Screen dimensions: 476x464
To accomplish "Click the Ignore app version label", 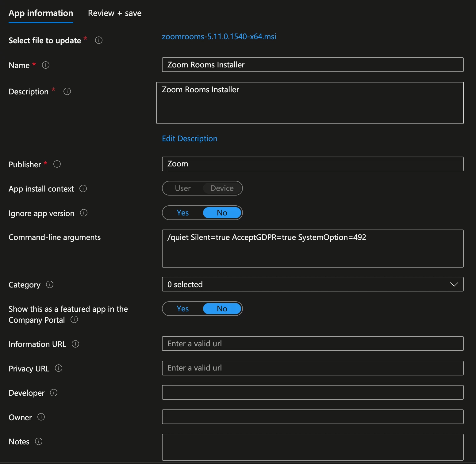I will pos(41,213).
